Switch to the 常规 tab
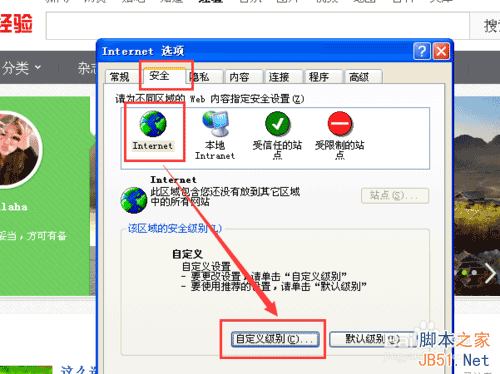The width and height of the screenshot is (500, 374). click(120, 77)
